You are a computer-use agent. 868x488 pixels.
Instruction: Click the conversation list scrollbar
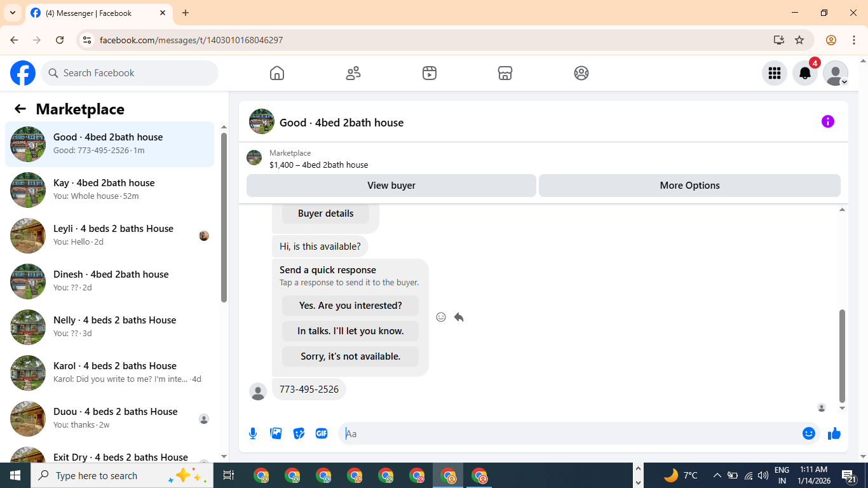tap(224, 217)
